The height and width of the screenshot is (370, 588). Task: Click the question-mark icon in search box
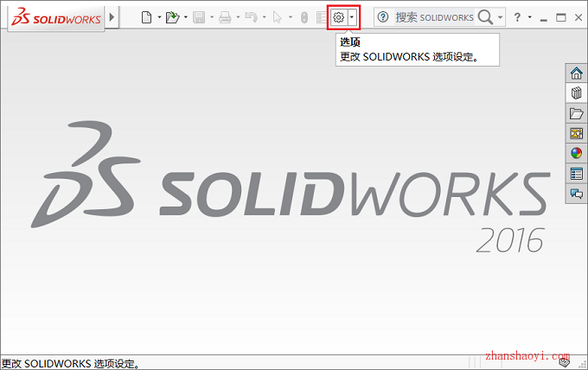[x=383, y=17]
